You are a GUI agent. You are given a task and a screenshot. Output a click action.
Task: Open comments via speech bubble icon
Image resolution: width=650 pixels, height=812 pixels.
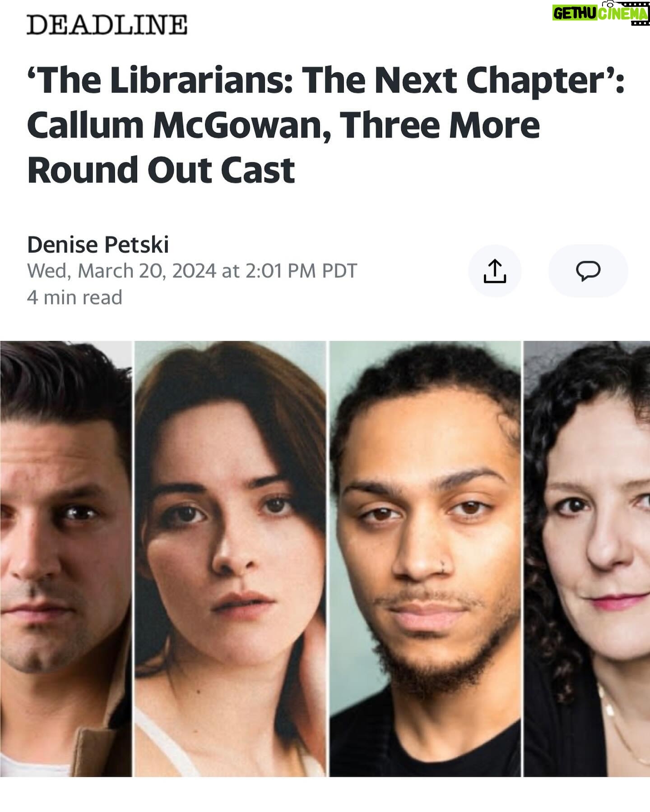(x=588, y=271)
